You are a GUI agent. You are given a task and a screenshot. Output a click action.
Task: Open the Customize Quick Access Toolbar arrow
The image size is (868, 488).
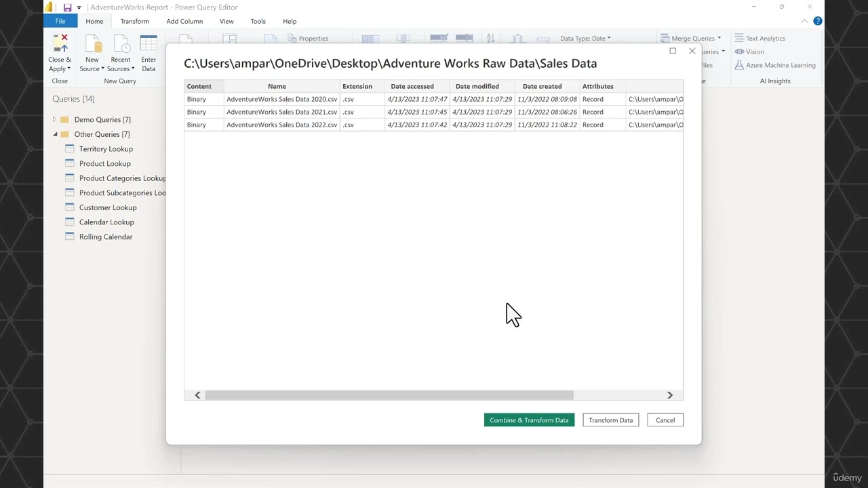pyautogui.click(x=79, y=7)
